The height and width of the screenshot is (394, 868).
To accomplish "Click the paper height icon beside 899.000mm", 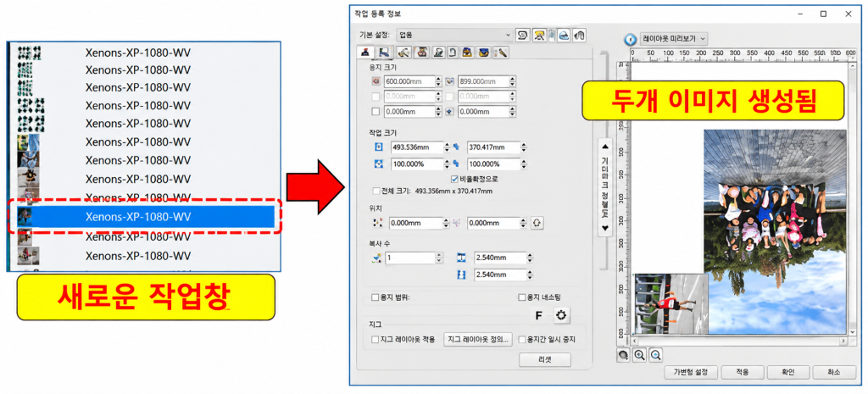I will pyautogui.click(x=450, y=81).
